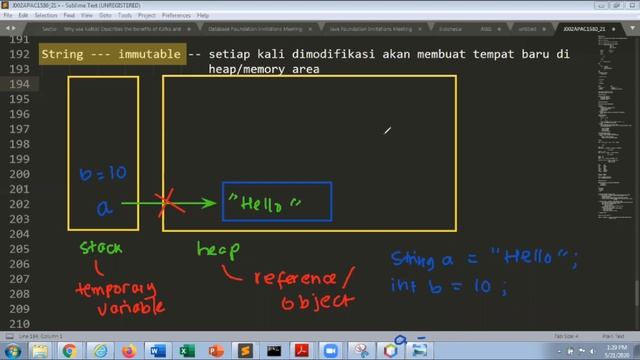Close the J002APAC1580_21 tab via its dot
This screenshot has width=640, height=360.
click(x=613, y=29)
